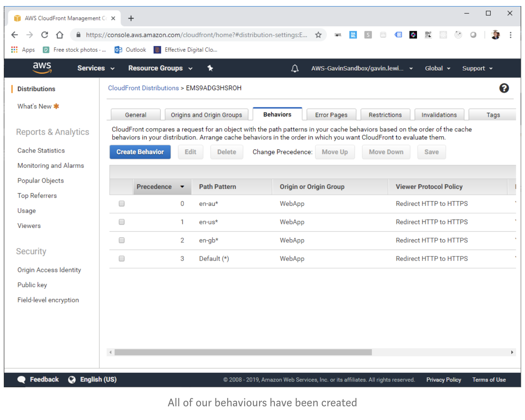The height and width of the screenshot is (420, 525).
Task: Open the pin shortcuts icon in AWS navbar
Action: click(x=210, y=68)
